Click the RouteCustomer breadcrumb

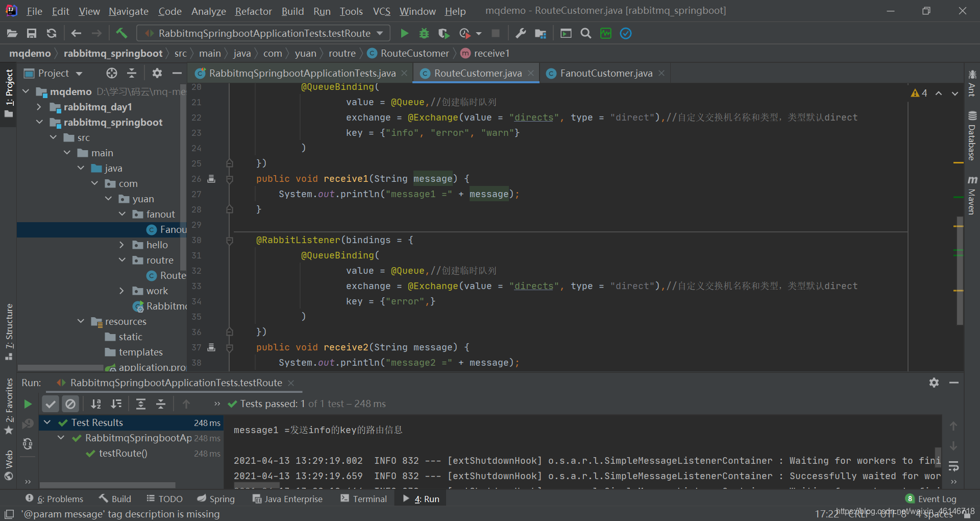pyautogui.click(x=408, y=53)
